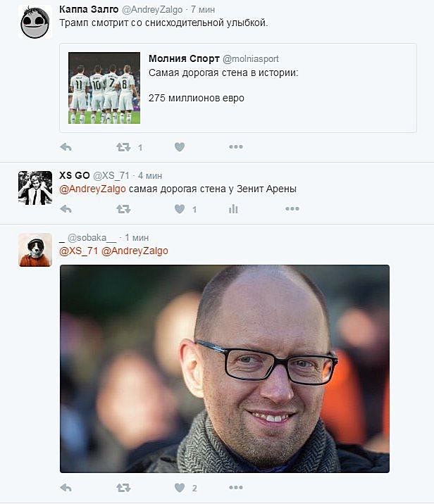Open the @AndreyZalgo mention in XS GO's reply
Image resolution: width=434 pixels, height=504 pixels.
[x=93, y=189]
